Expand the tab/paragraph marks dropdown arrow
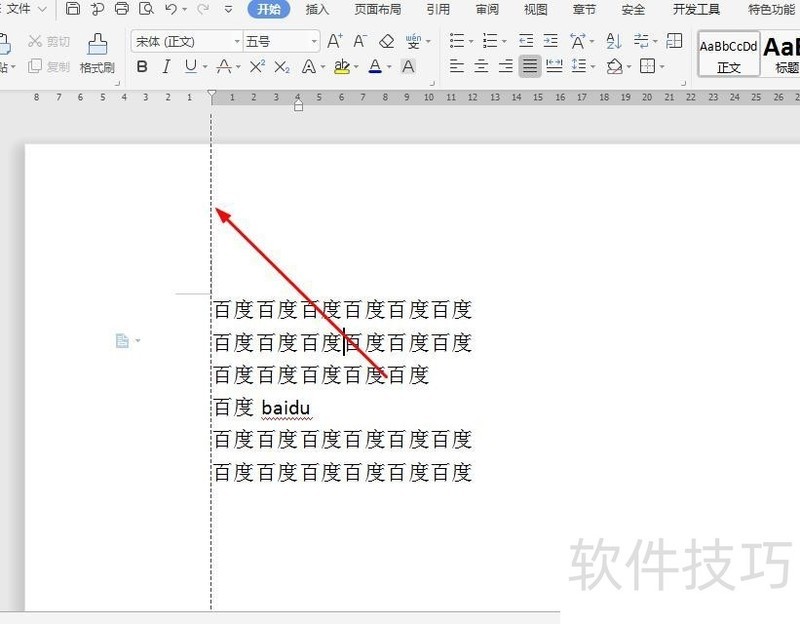The width and height of the screenshot is (800, 624). 655,41
